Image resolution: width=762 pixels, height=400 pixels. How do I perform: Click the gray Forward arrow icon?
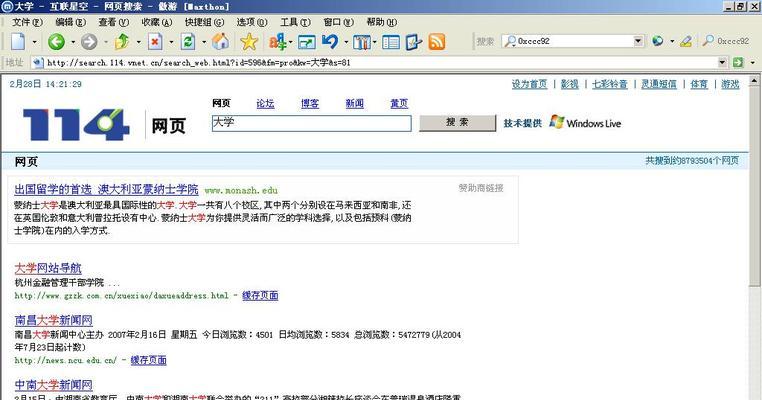pyautogui.click(x=89, y=42)
